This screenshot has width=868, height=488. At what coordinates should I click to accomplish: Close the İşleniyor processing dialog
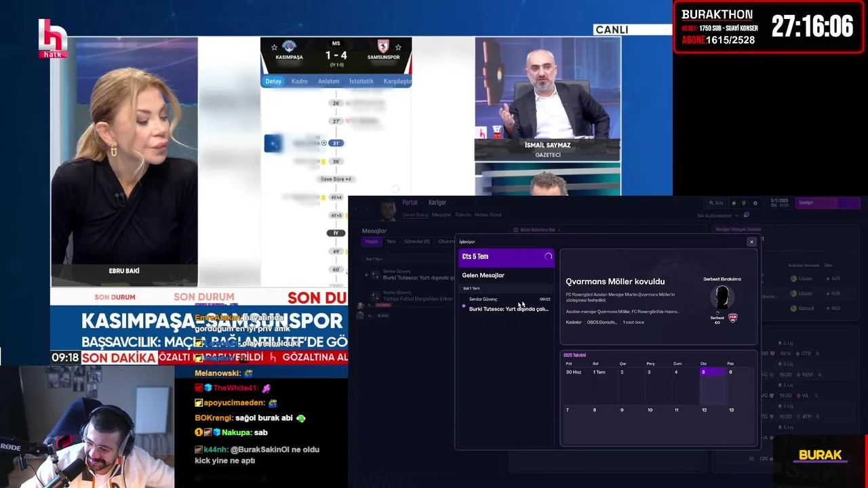point(751,242)
